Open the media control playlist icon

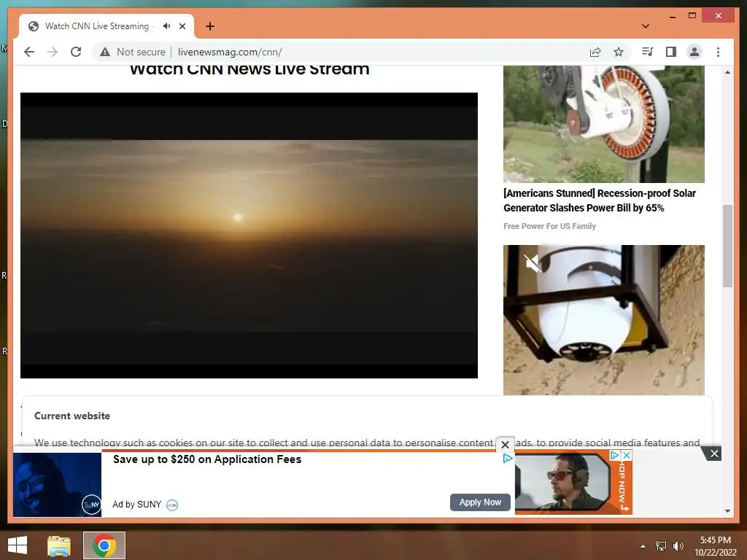(x=648, y=52)
